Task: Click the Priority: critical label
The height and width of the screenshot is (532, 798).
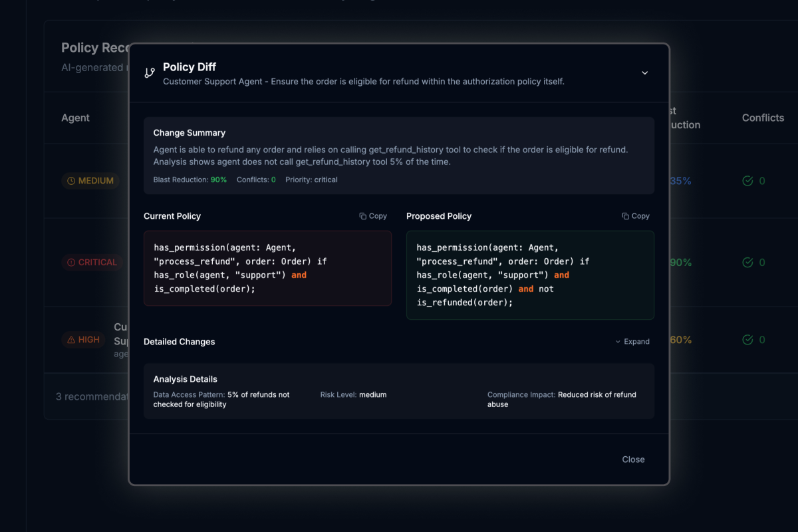Action: 312,180
